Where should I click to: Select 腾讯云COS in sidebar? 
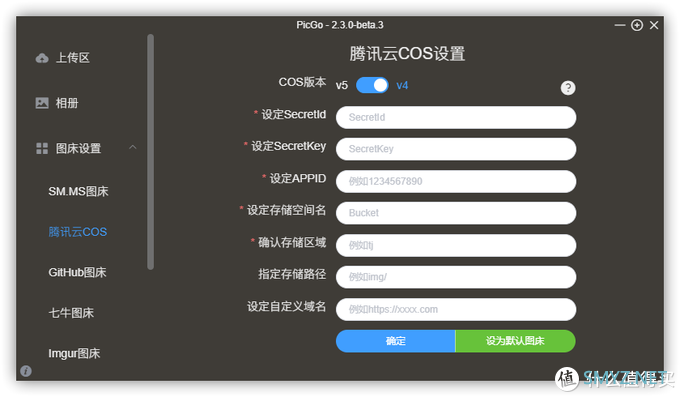coord(78,232)
